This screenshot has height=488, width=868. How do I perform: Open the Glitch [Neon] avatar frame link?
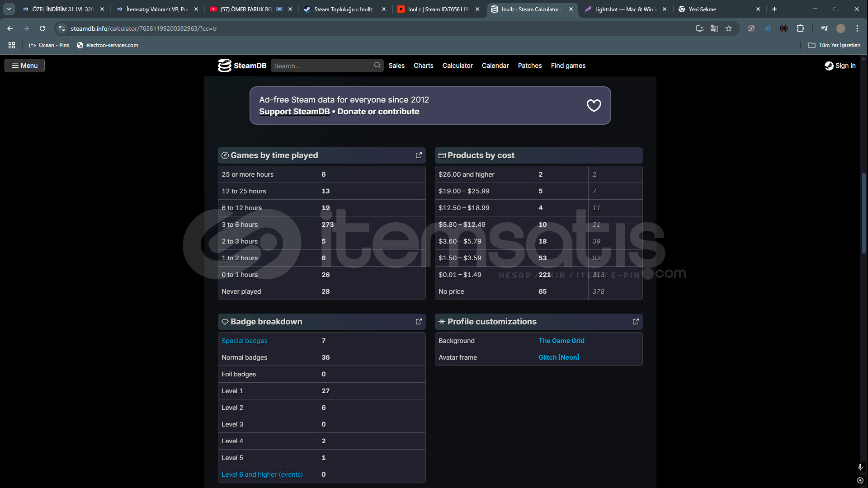pyautogui.click(x=559, y=357)
